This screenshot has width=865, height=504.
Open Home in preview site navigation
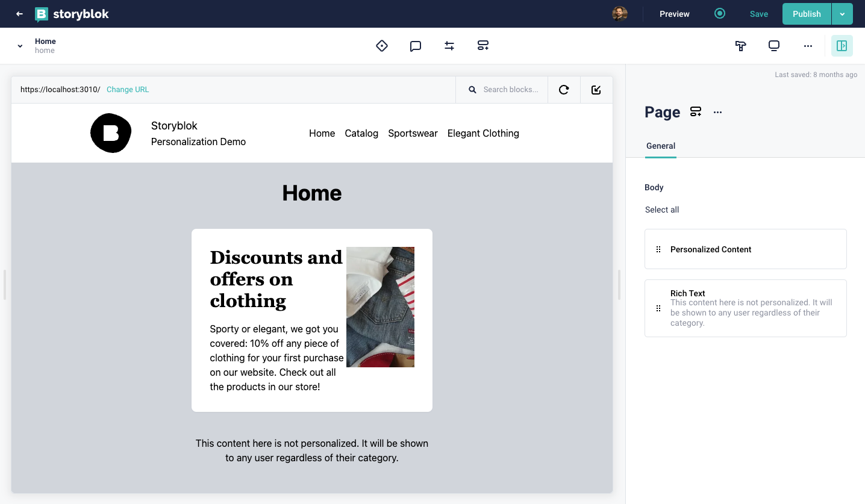click(322, 133)
